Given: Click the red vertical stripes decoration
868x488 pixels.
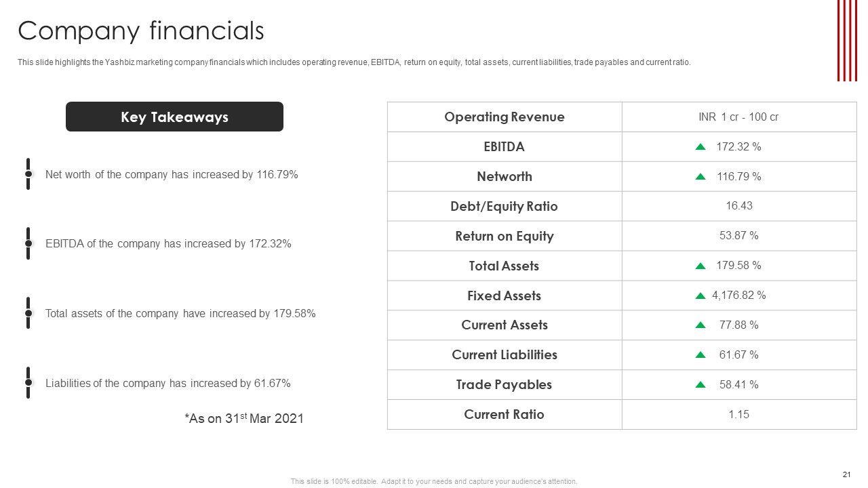Looking at the screenshot, I should [x=847, y=41].
